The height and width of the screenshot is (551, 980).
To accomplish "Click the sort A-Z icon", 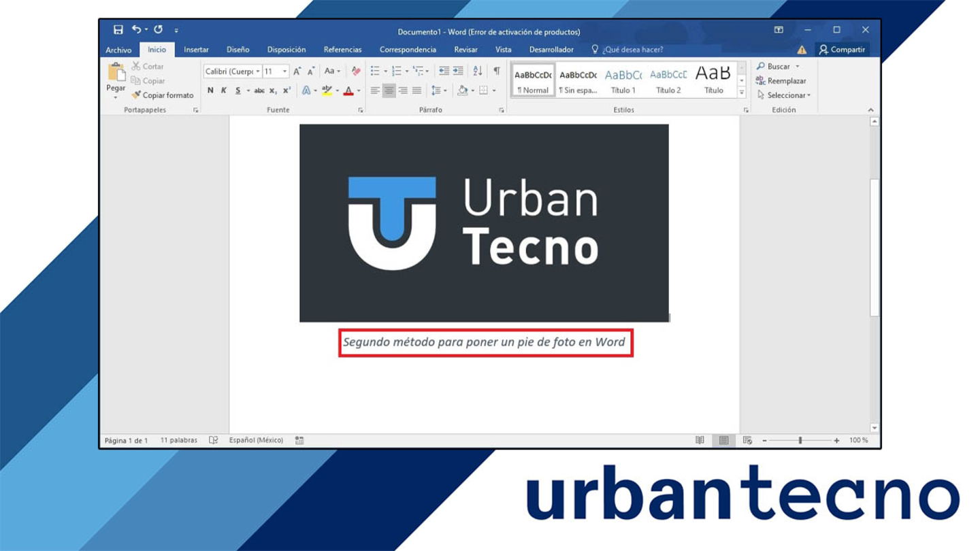I will 478,71.
